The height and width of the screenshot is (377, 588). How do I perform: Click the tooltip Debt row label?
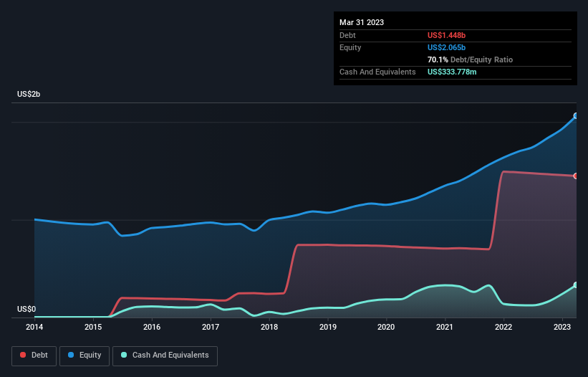pos(347,35)
